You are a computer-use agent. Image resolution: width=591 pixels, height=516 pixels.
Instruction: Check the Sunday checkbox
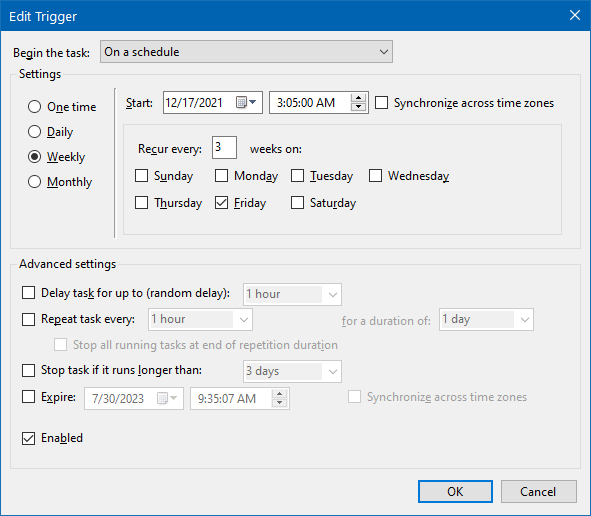[141, 176]
